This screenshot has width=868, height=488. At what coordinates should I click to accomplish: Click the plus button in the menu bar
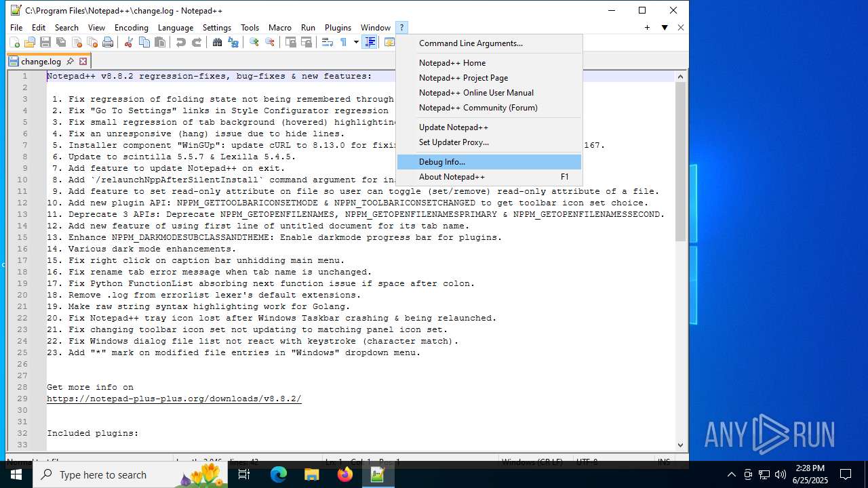tap(647, 28)
